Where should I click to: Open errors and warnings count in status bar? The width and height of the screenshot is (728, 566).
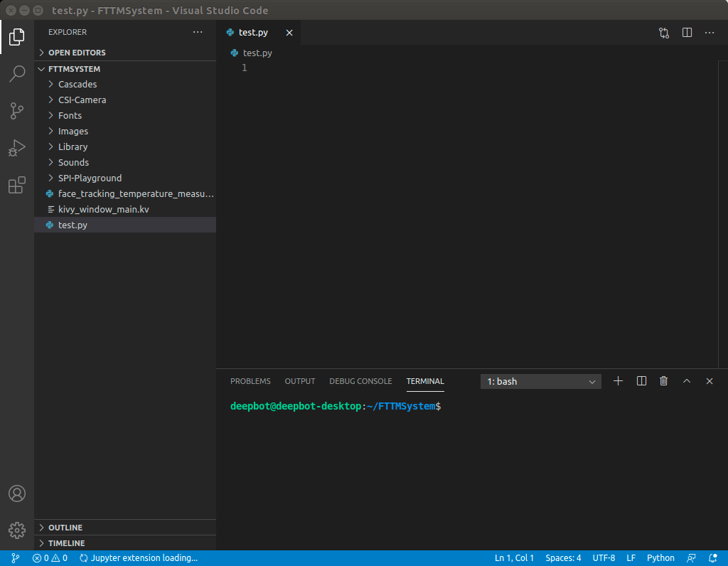[50, 558]
